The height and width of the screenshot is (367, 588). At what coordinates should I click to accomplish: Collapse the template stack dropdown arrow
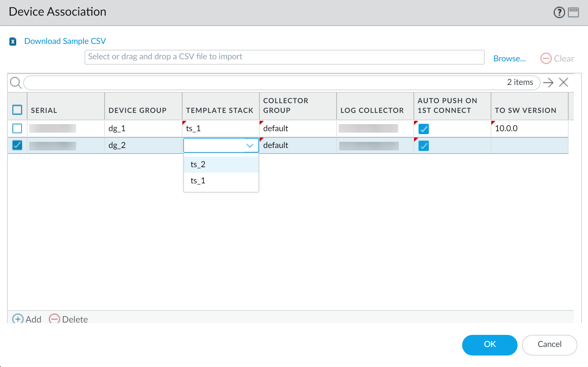(x=250, y=145)
